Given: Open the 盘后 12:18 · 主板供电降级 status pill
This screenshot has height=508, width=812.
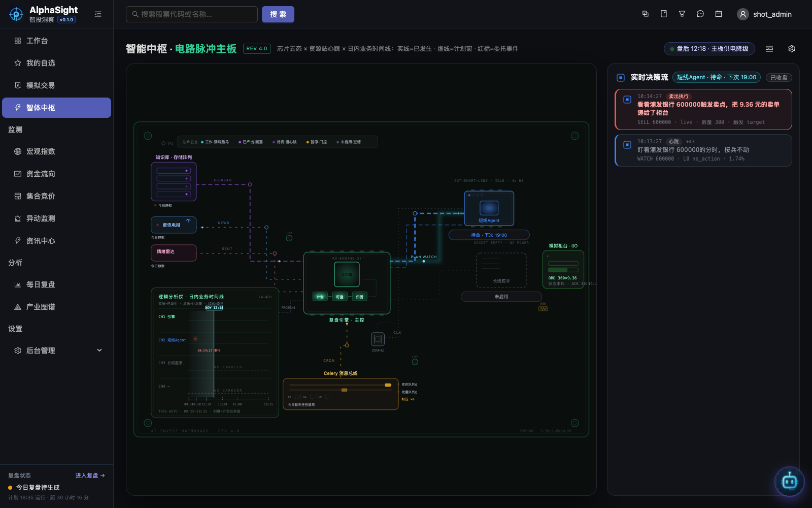Looking at the screenshot, I should [x=709, y=49].
